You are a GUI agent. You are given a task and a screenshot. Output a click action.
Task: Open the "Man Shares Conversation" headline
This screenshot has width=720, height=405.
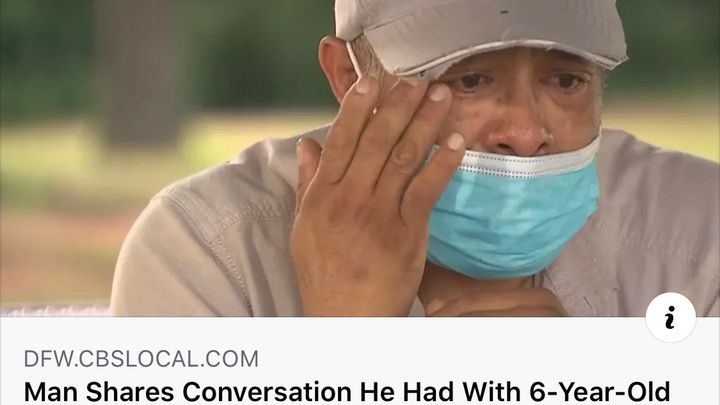pos(347,392)
